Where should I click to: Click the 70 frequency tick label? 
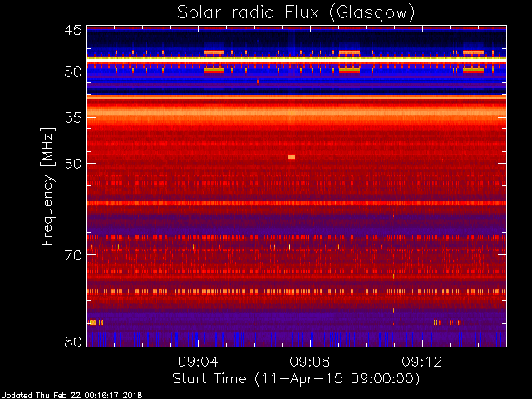(x=73, y=255)
